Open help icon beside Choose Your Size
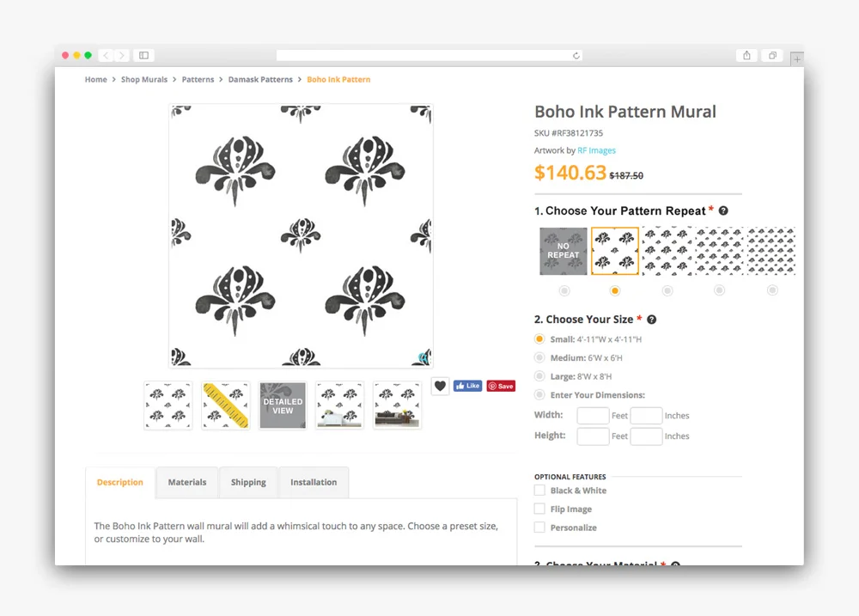The width and height of the screenshot is (859, 616). (x=651, y=320)
